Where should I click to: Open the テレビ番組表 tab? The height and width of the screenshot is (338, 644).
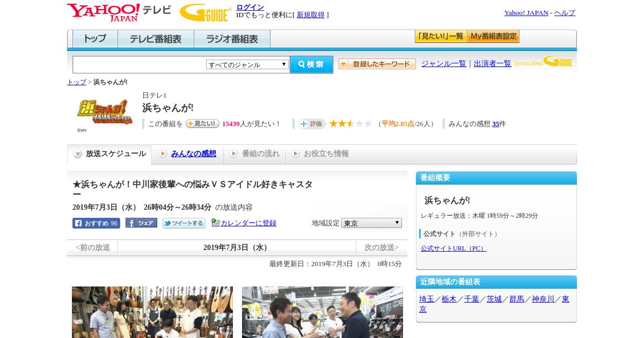click(156, 39)
